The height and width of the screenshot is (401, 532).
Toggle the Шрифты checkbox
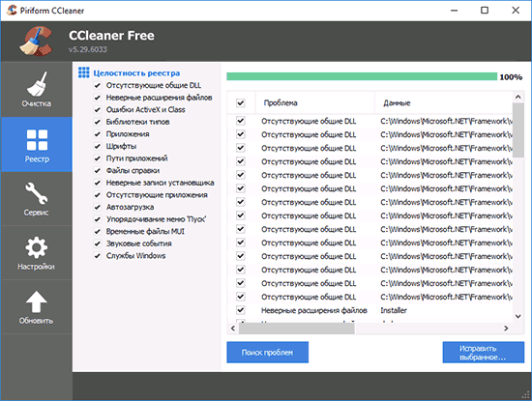click(x=98, y=147)
